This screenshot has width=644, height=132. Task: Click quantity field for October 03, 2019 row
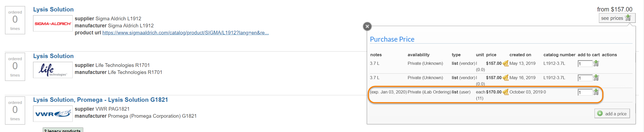point(585,92)
